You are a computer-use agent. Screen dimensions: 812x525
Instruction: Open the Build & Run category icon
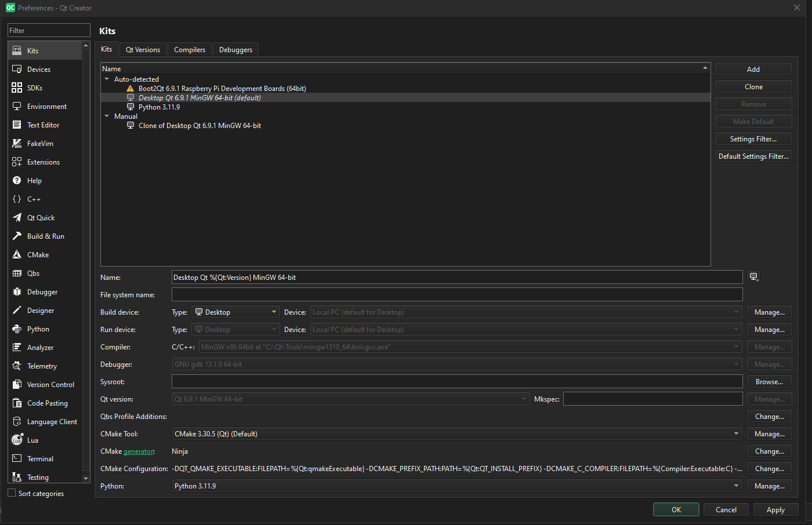[17, 236]
